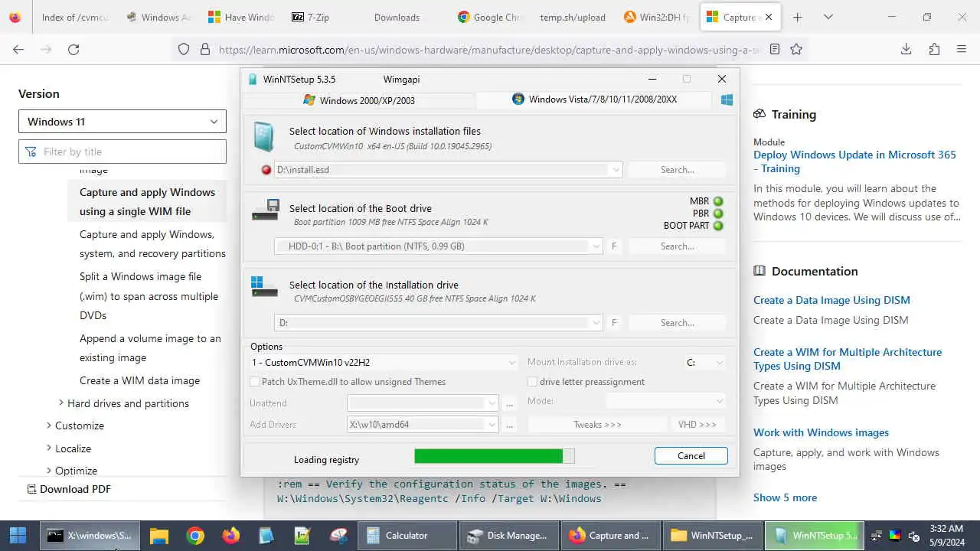Open Firefox downloads panel arrow icon
Image resolution: width=980 pixels, height=551 pixels.
(x=906, y=49)
